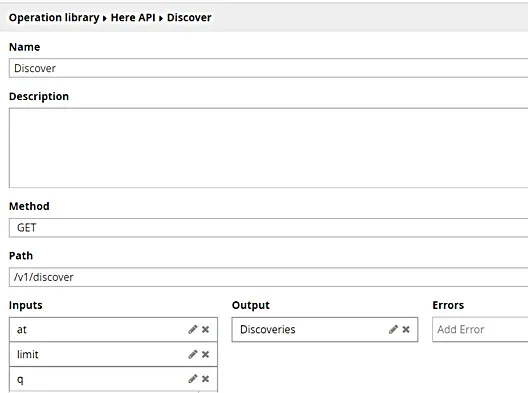Select the 'q' input row
The width and height of the screenshot is (528, 393).
pos(113,379)
